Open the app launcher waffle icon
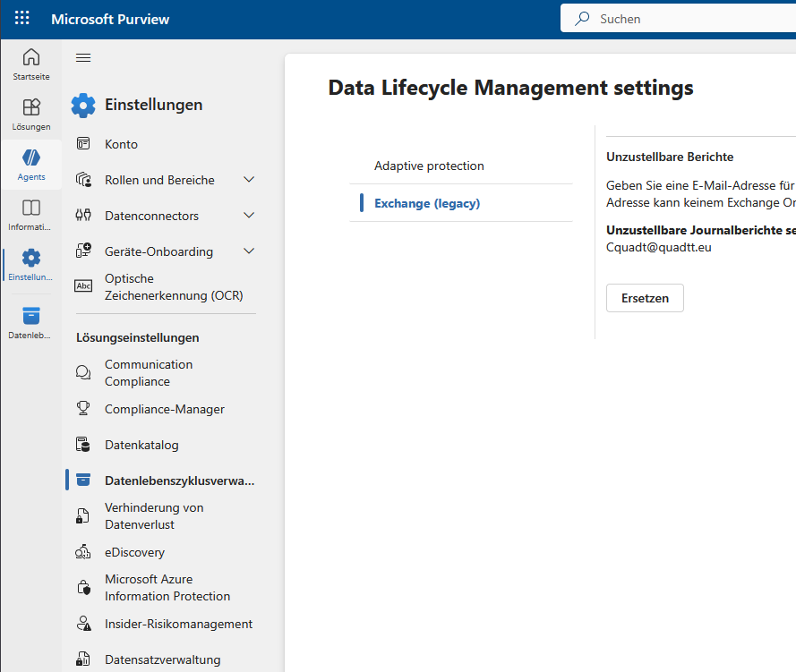The image size is (796, 672). 21,18
